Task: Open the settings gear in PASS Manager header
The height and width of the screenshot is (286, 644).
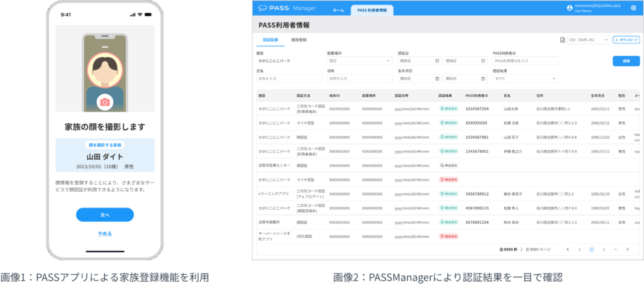Action: [x=633, y=8]
